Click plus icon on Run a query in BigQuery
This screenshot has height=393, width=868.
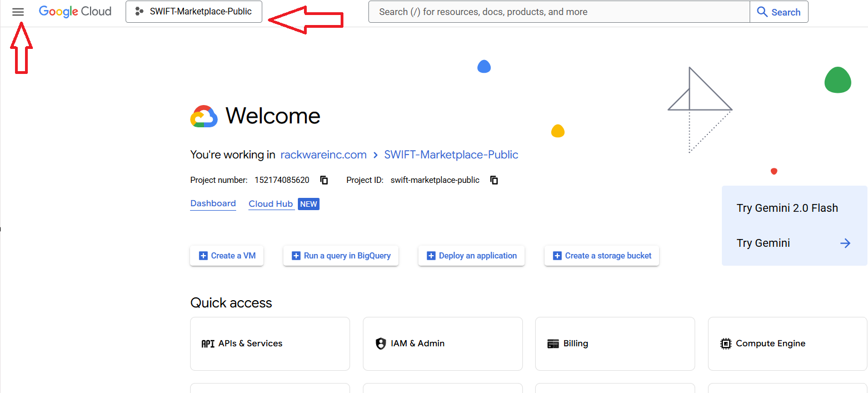(x=296, y=256)
